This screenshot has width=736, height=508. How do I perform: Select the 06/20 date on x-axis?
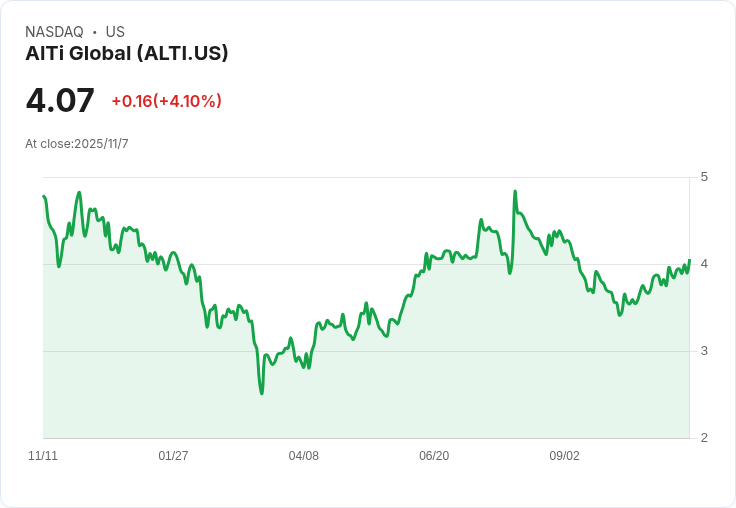click(434, 455)
